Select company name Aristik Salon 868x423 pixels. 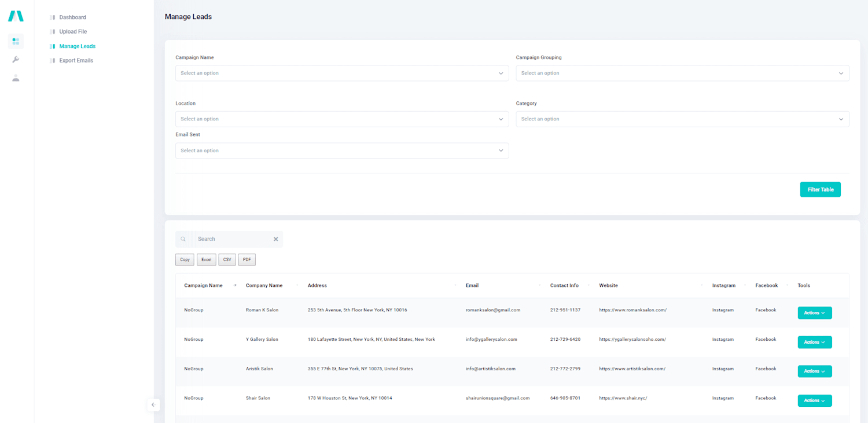click(x=259, y=369)
